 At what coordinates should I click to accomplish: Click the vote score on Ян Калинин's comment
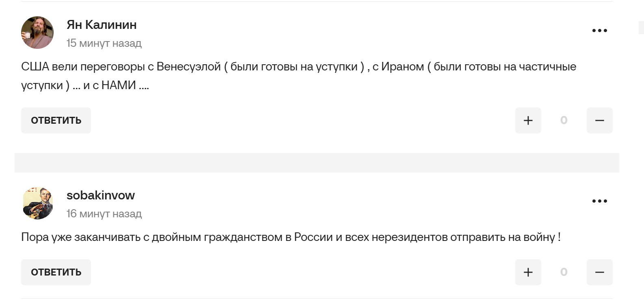[564, 120]
